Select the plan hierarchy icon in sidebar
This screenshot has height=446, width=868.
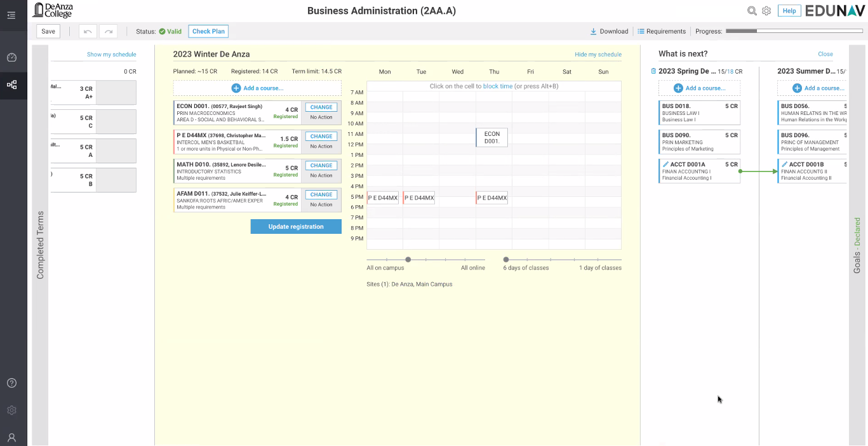click(11, 84)
